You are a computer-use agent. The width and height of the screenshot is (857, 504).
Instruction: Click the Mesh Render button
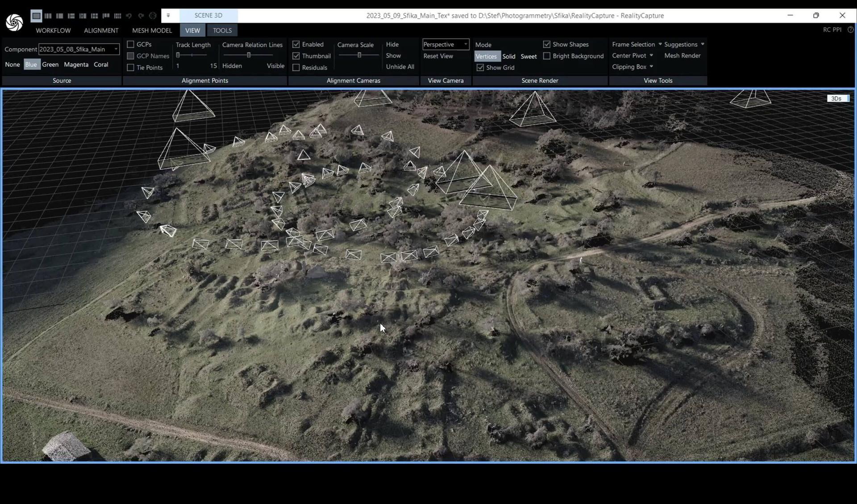pos(682,55)
